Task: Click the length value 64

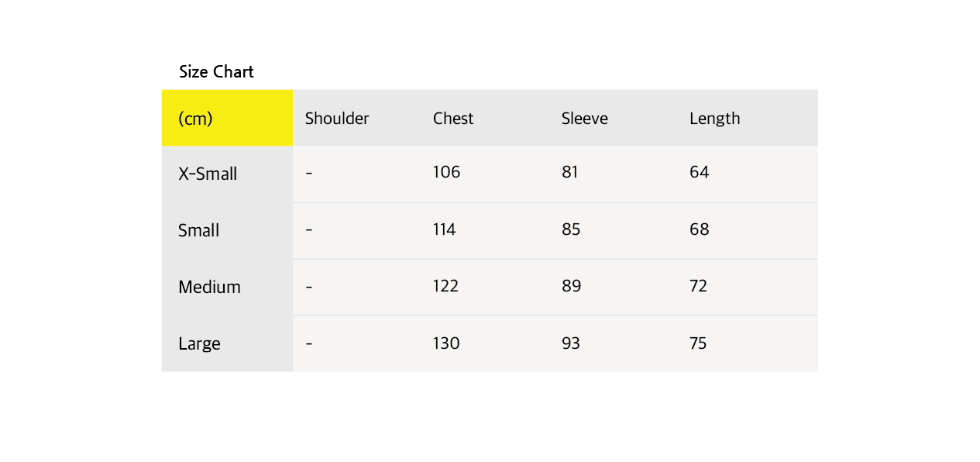Action: point(700,172)
